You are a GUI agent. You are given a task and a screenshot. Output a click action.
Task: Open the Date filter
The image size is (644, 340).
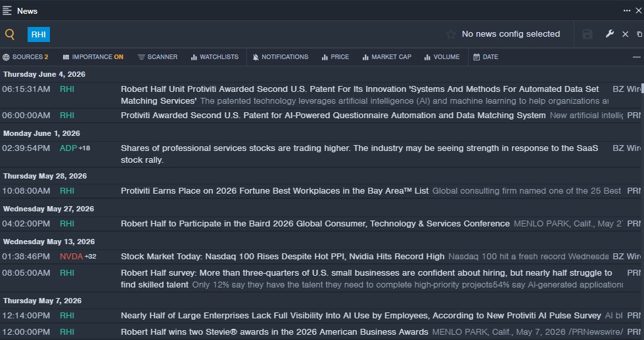(486, 57)
